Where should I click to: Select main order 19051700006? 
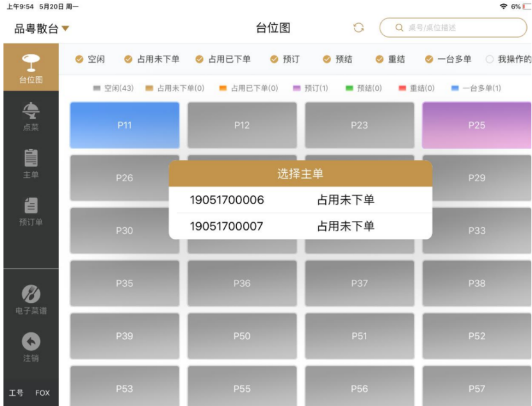[x=301, y=200]
